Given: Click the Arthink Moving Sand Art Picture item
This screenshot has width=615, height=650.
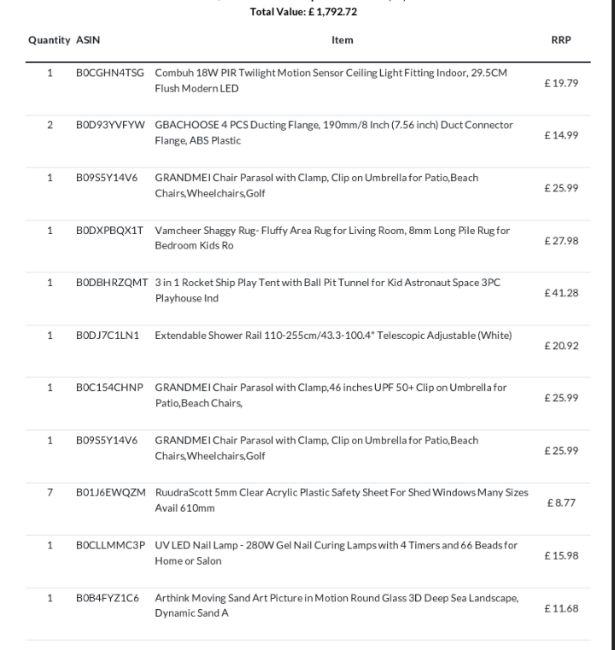Looking at the screenshot, I should (337, 605).
